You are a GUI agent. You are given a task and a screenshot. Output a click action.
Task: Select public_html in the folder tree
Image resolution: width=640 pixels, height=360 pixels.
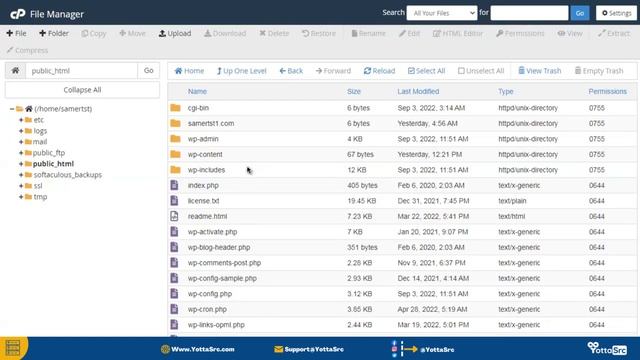point(53,164)
